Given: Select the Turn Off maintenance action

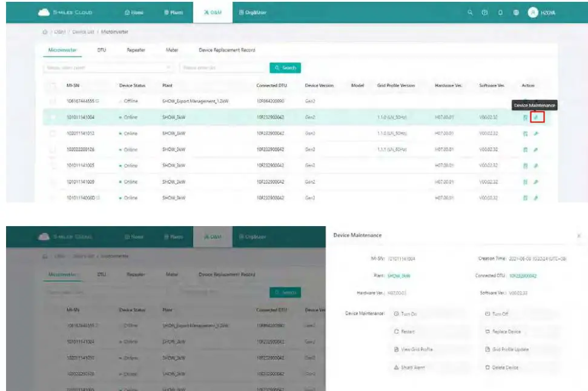Looking at the screenshot, I should click(498, 315).
